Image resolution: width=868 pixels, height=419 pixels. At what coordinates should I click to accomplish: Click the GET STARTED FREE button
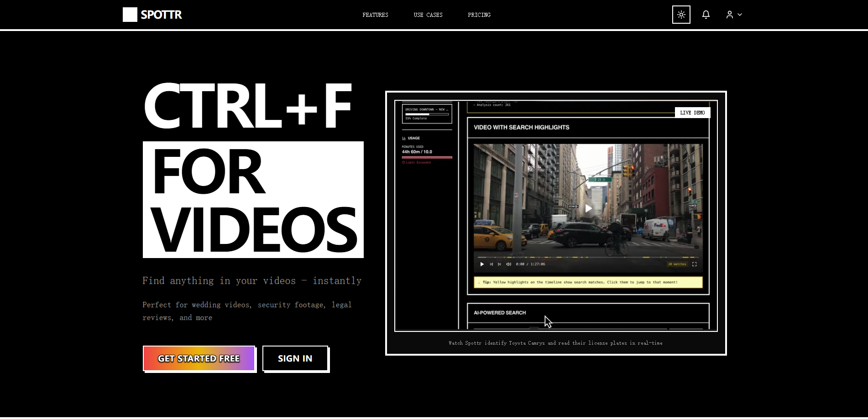coord(199,358)
